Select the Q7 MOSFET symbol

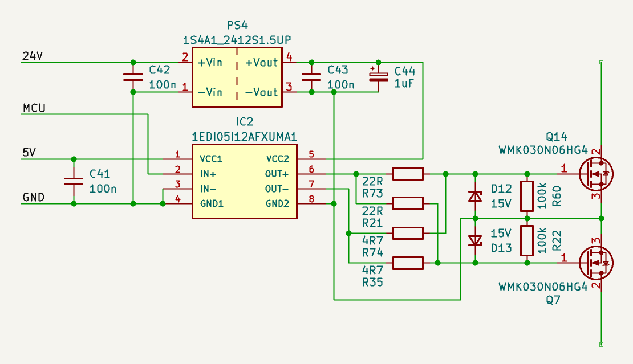pos(595,263)
